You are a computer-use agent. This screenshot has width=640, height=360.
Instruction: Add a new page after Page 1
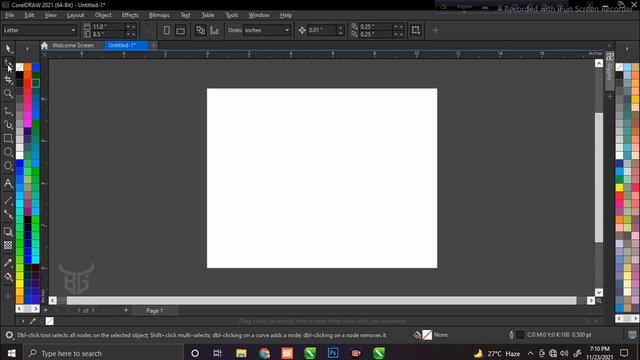[126, 310]
